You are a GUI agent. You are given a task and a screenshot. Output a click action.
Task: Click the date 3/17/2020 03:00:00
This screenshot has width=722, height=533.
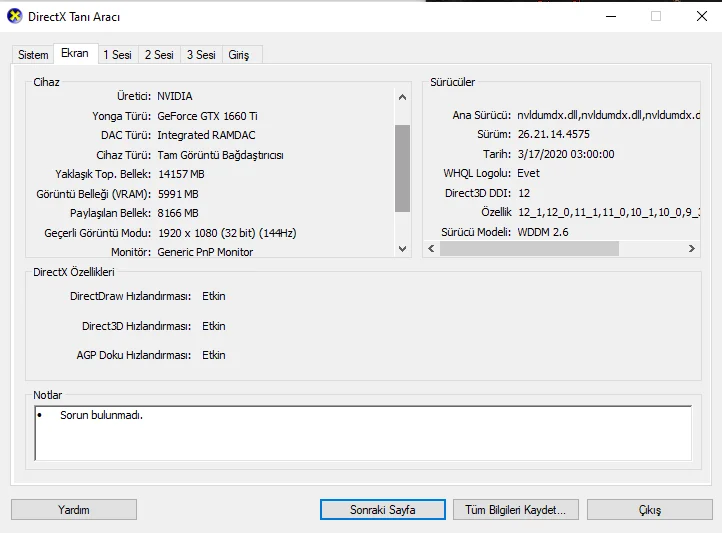pos(566,154)
